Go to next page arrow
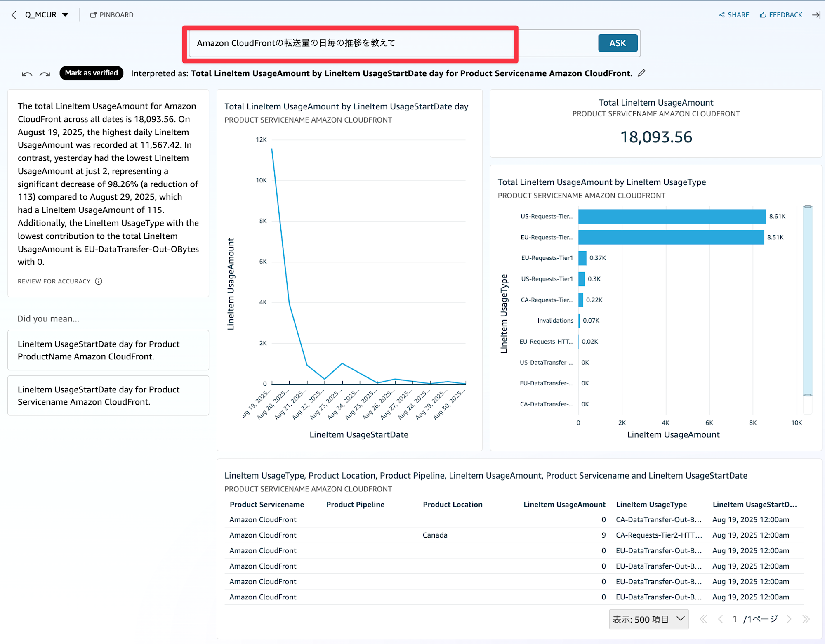825x644 pixels. (x=789, y=619)
